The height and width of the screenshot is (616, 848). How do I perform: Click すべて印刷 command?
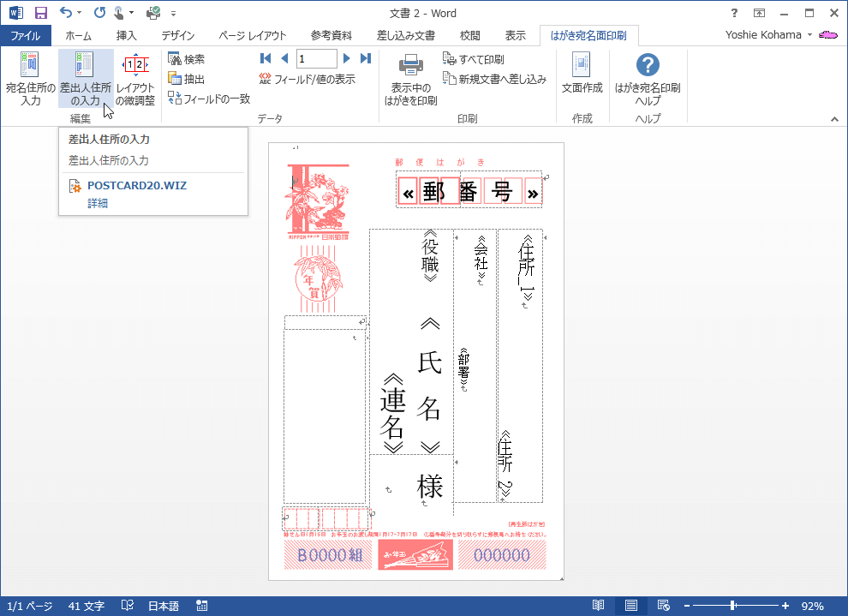473,59
